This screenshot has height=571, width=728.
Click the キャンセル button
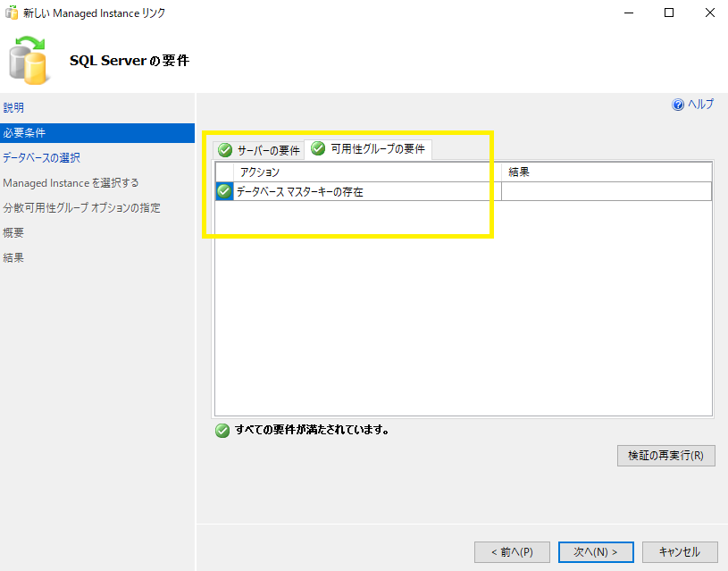(x=679, y=551)
